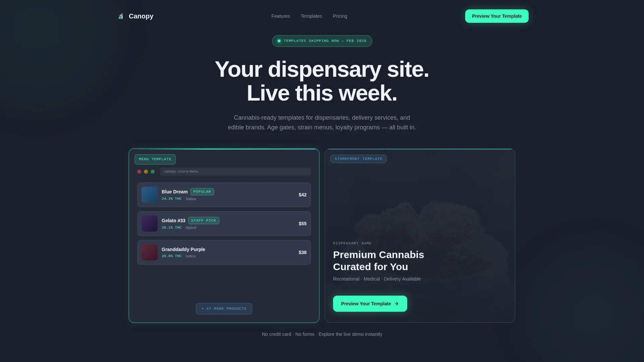Click the $38 price
Screen dimensions: 644x362
tap(303, 252)
